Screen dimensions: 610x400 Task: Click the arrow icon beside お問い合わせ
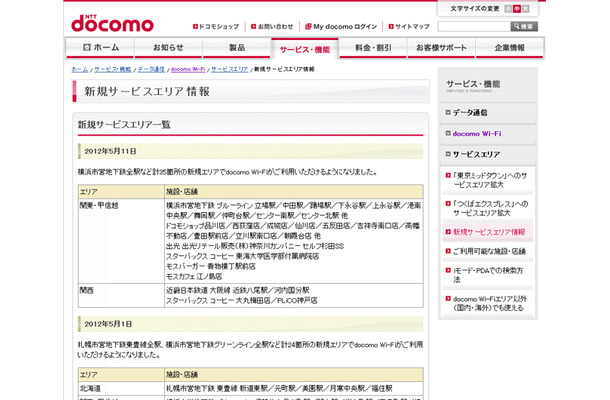(253, 26)
